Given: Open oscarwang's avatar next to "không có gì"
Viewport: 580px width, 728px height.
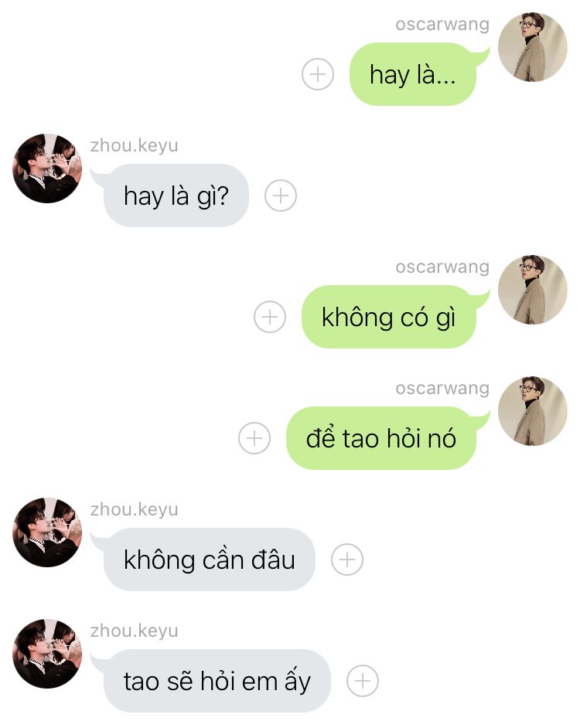Looking at the screenshot, I should click(533, 290).
